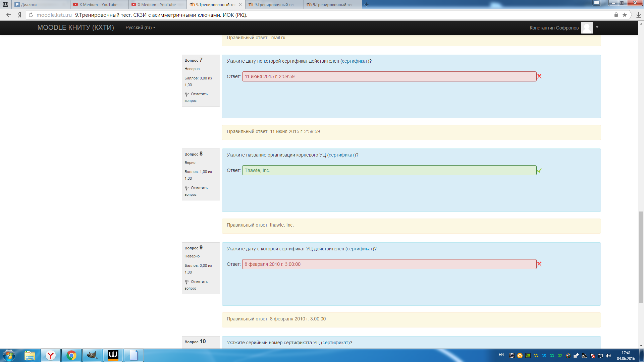
Task: Click text Правильный ответ: 11 июня 2015 г. 2:59:59
Action: [273, 131]
